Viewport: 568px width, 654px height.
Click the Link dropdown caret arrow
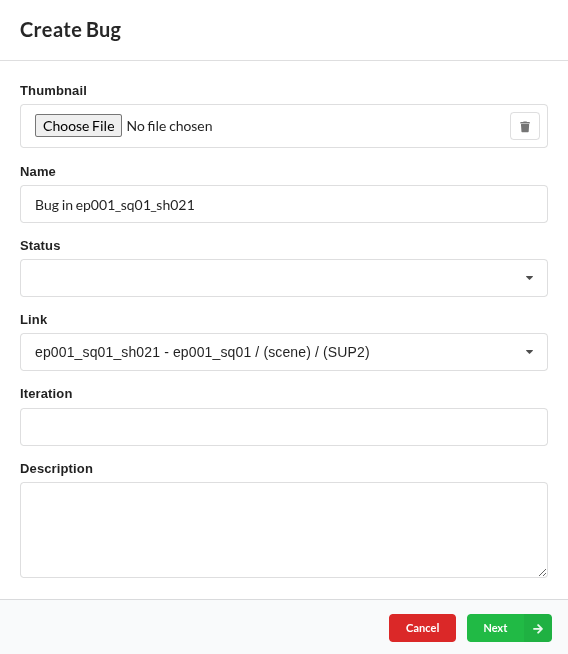(529, 352)
